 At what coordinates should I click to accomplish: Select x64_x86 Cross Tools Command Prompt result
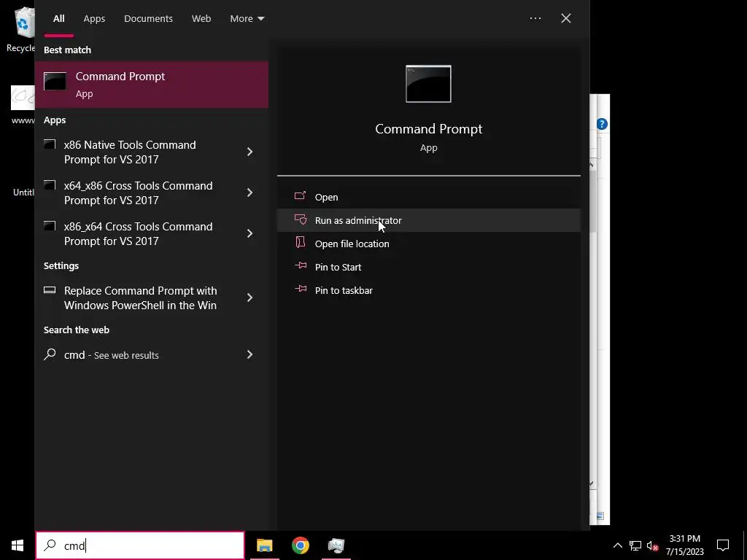(152, 192)
